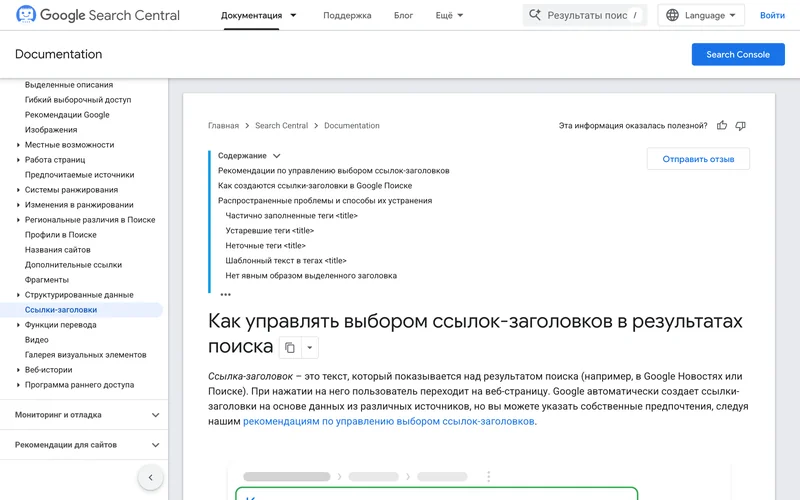Select the Документация tab
This screenshot has height=500, width=800.
(x=251, y=15)
